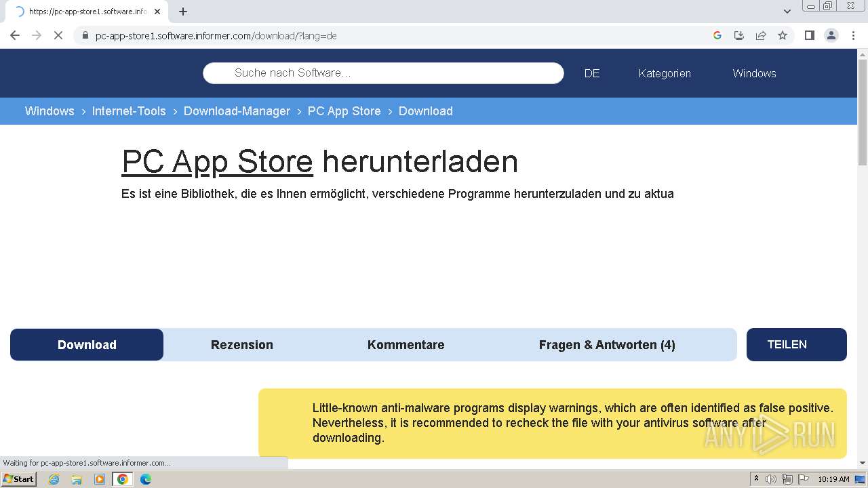Screen dimensions: 868x488
Task: Open the Action Center flag icon
Action: (x=804, y=479)
